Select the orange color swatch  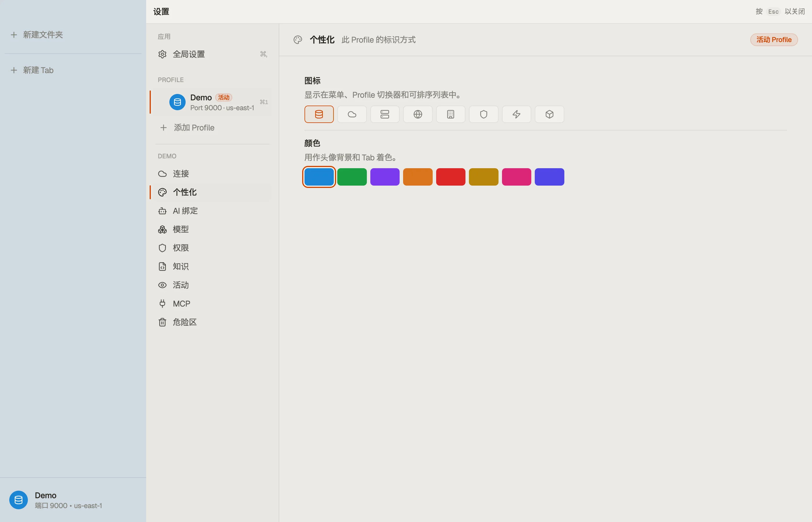[x=418, y=177]
